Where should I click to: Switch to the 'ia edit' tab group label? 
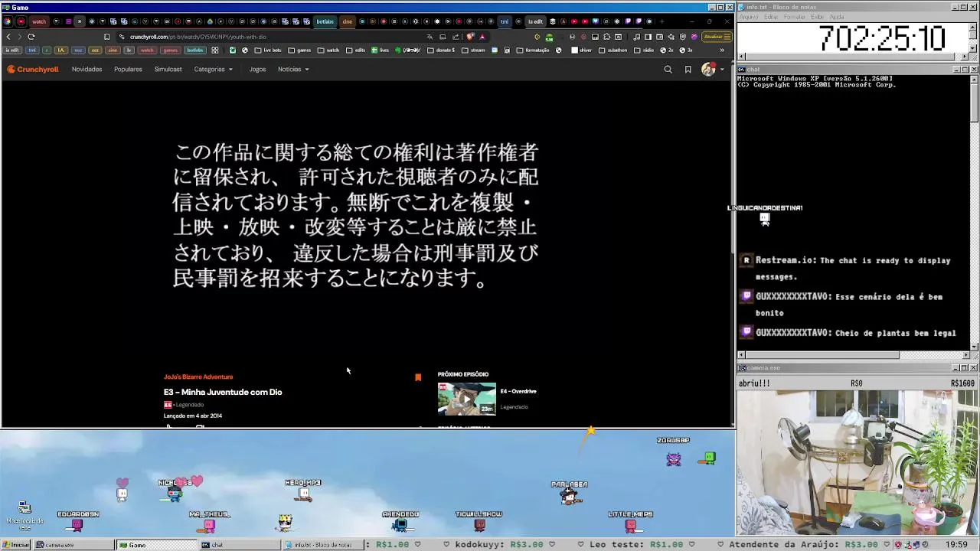(536, 21)
